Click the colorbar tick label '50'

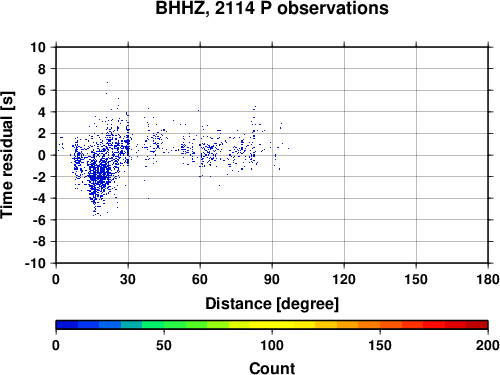(164, 345)
